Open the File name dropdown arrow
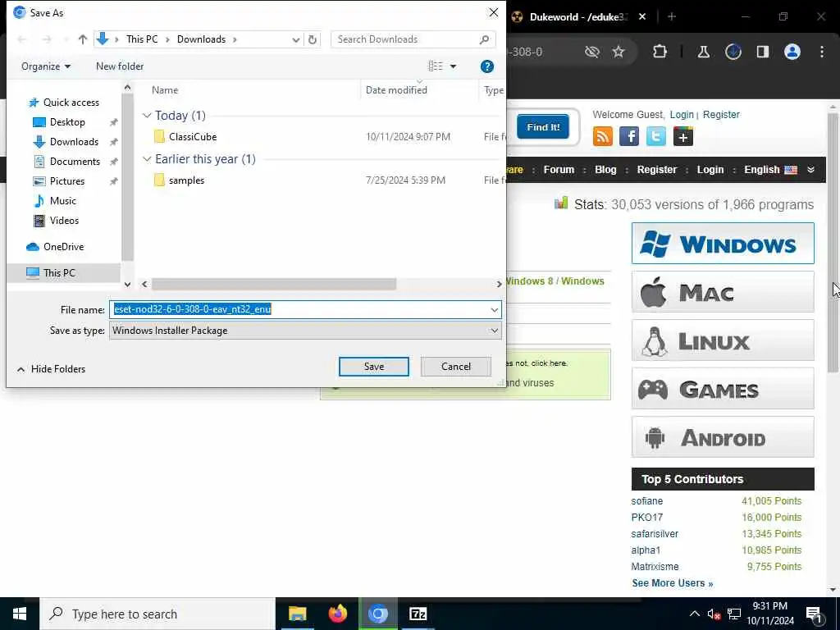Image resolution: width=840 pixels, height=630 pixels. click(x=494, y=309)
